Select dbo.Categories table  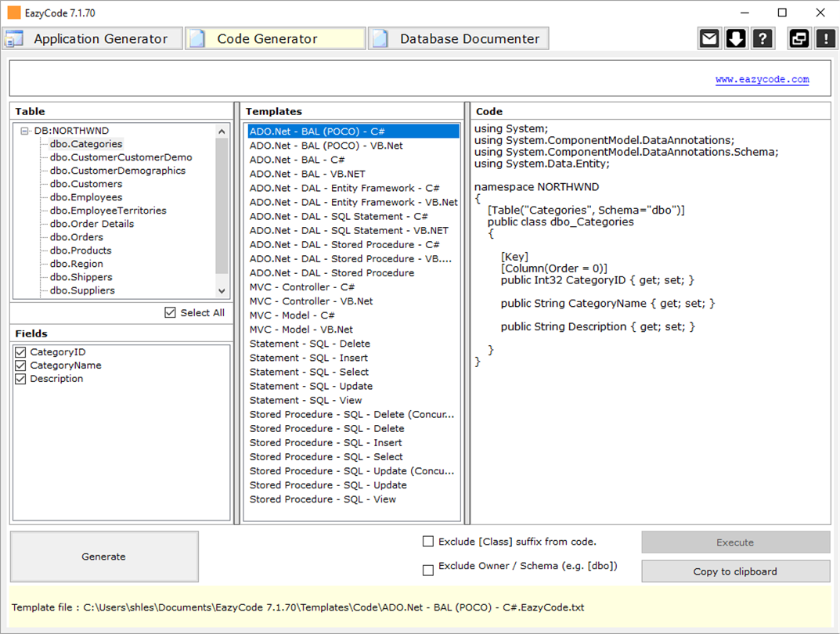86,144
